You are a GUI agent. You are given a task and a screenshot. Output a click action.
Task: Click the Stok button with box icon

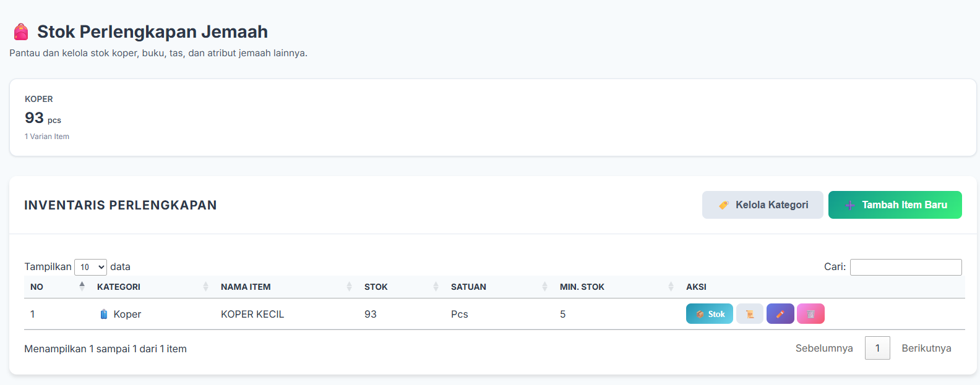coord(710,314)
